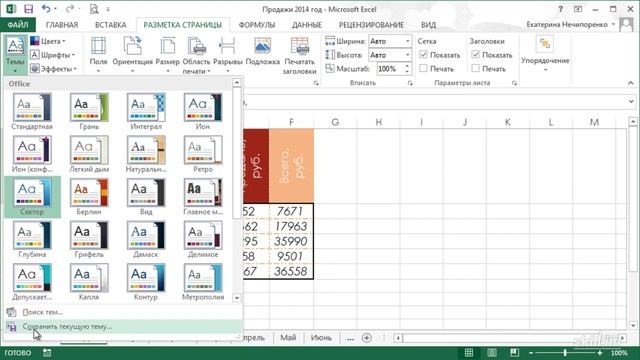Open the Эффекты theme effects dropdown
Screen dimensions: 640x360
pos(53,69)
